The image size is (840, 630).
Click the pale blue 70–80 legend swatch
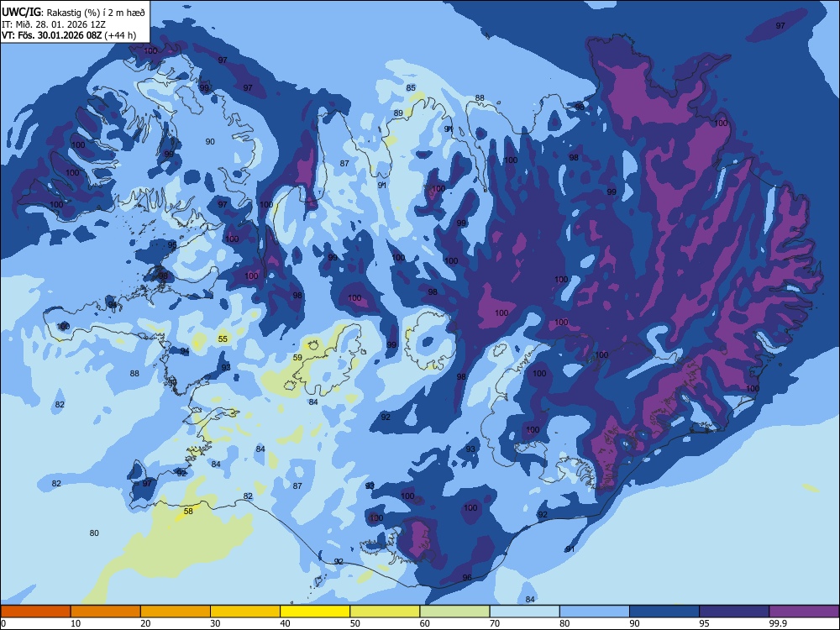pos(524,612)
